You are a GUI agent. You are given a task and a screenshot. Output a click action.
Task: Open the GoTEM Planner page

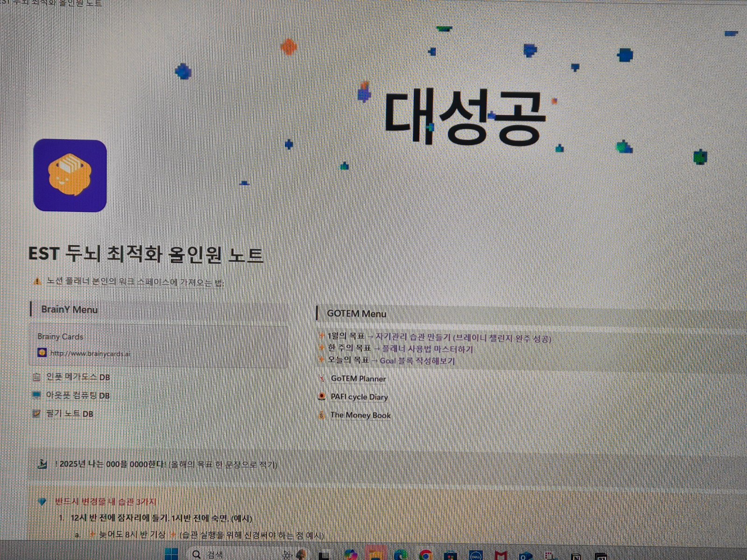click(x=358, y=378)
